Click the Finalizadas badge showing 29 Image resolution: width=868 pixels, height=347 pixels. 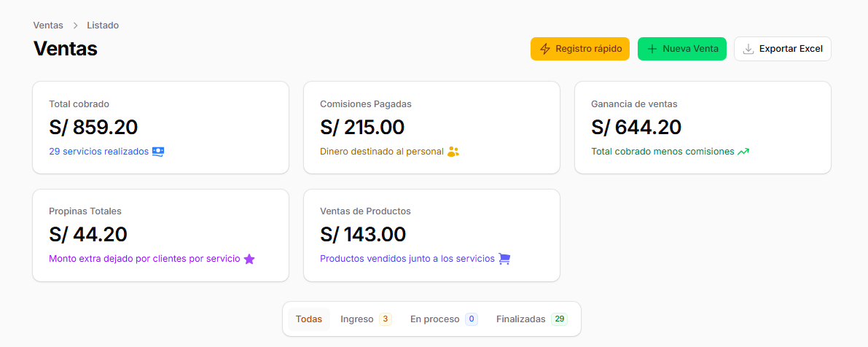[x=559, y=319]
